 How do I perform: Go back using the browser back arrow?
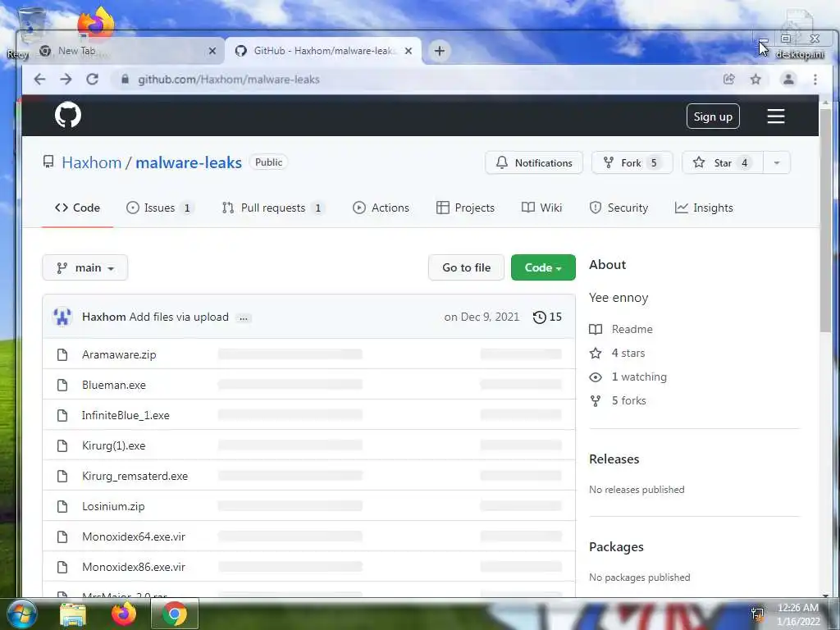(39, 80)
